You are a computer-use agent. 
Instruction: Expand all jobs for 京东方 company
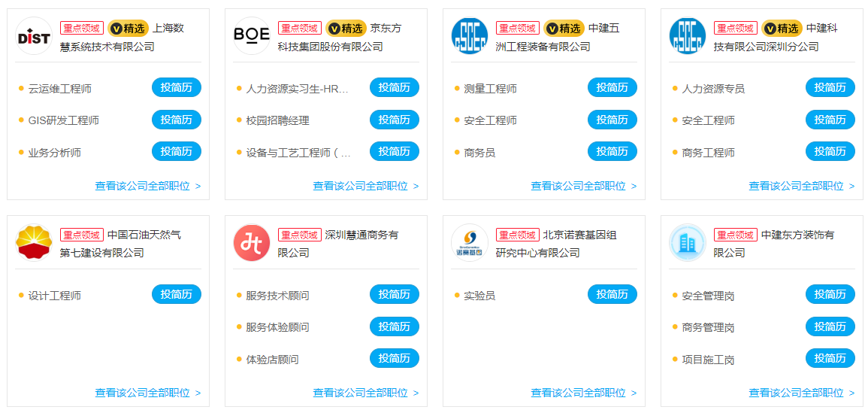(x=365, y=186)
